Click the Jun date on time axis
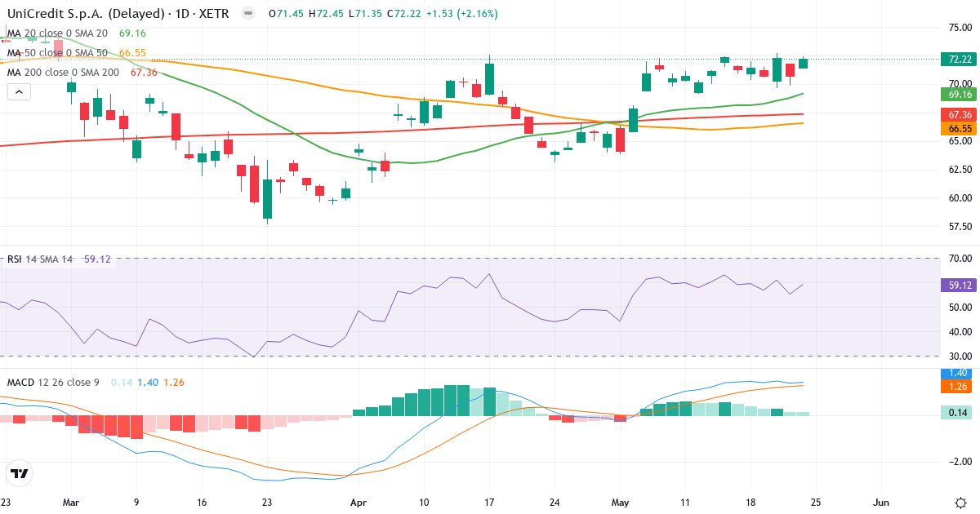 coord(880,503)
